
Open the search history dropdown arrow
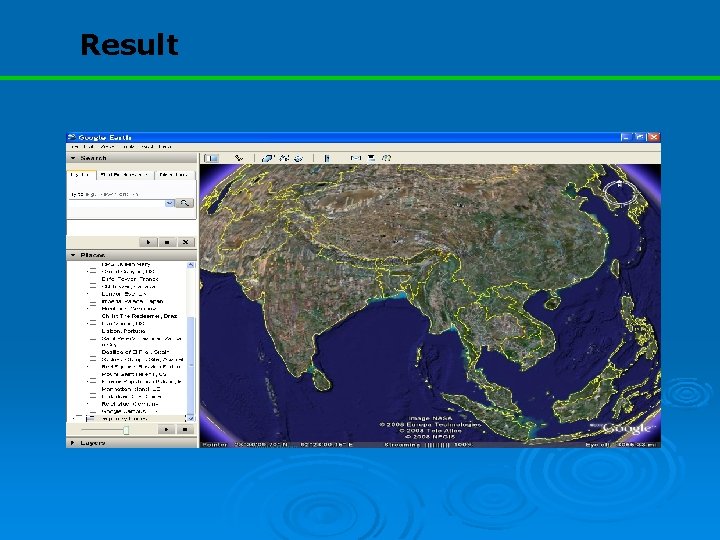click(169, 202)
